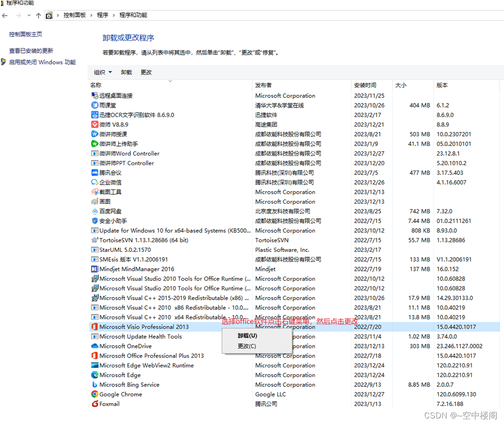Click Foxmail program icon
This screenshot has height=424, width=504.
point(95,404)
